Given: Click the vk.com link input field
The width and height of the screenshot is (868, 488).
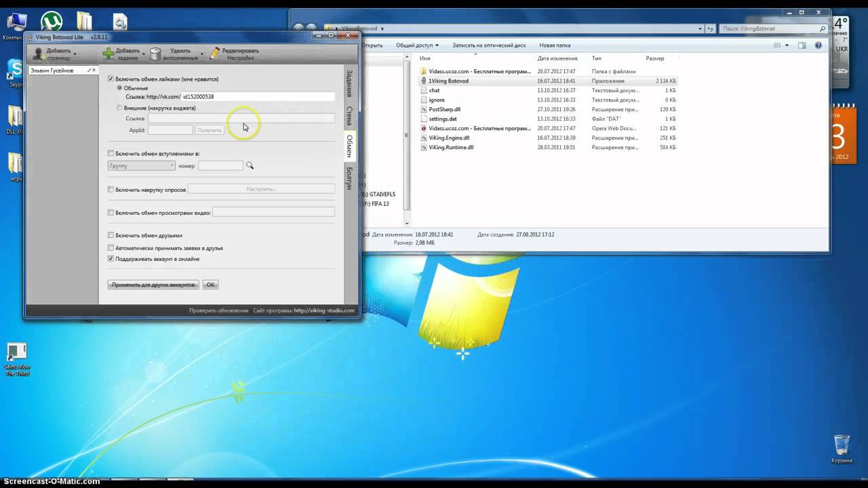Looking at the screenshot, I should pyautogui.click(x=258, y=97).
